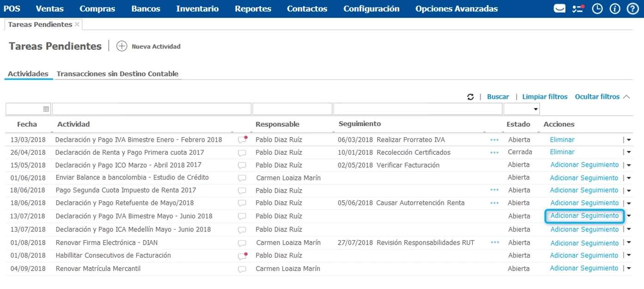Click the clock history icon

click(597, 9)
